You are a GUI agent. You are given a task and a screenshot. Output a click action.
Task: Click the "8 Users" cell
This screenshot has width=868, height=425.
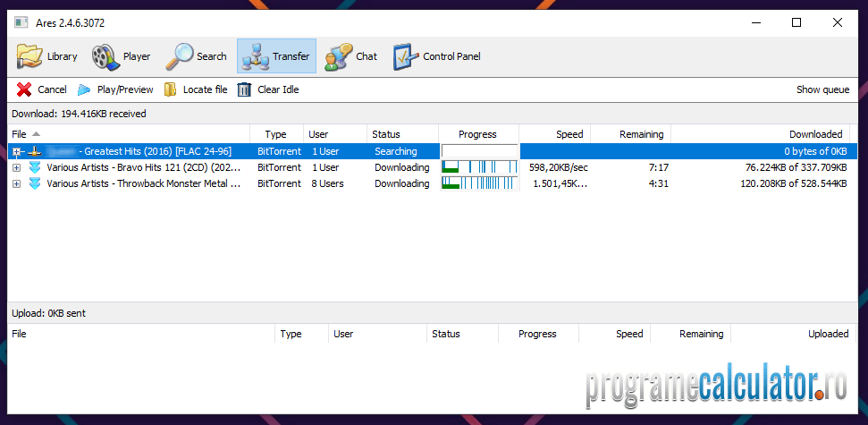pos(327,183)
